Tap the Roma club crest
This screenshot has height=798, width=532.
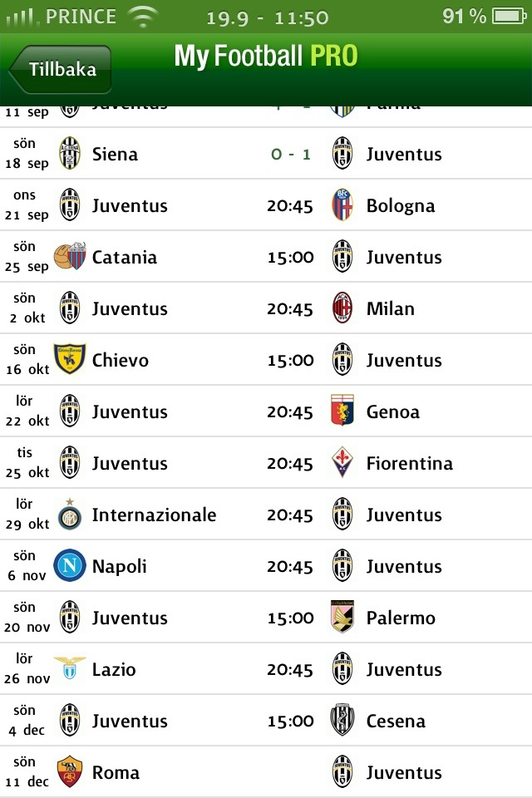pyautogui.click(x=70, y=771)
